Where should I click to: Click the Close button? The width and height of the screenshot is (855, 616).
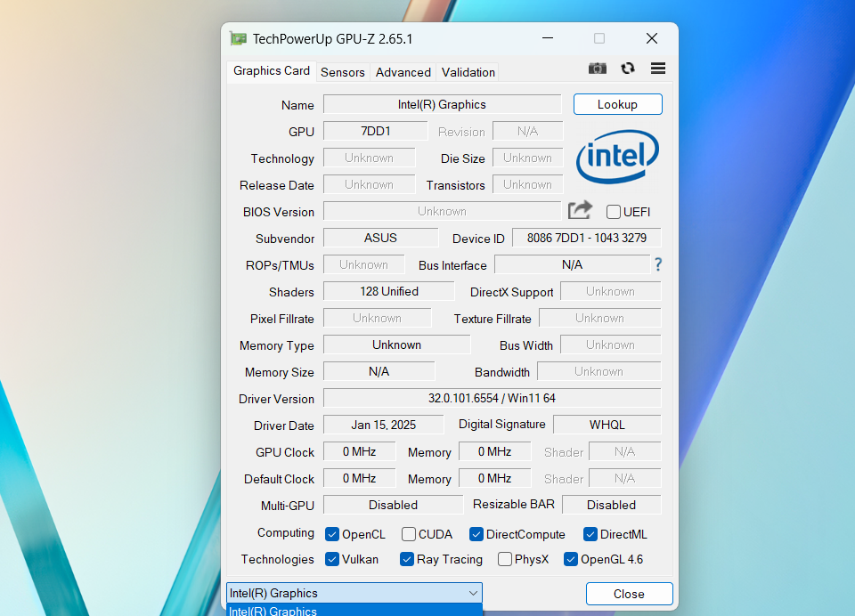pyautogui.click(x=630, y=594)
